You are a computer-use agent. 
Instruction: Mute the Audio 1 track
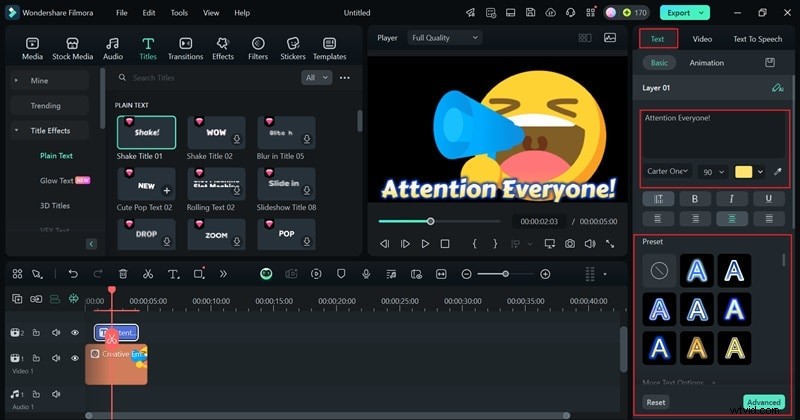56,394
